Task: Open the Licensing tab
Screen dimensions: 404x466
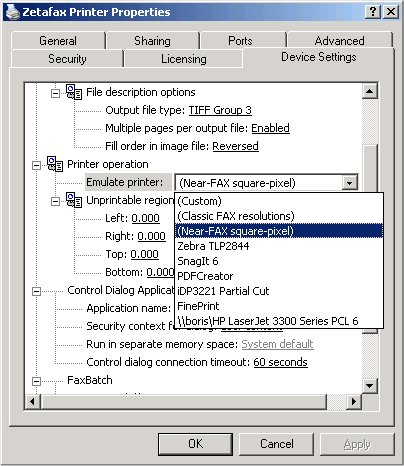Action: 184,59
